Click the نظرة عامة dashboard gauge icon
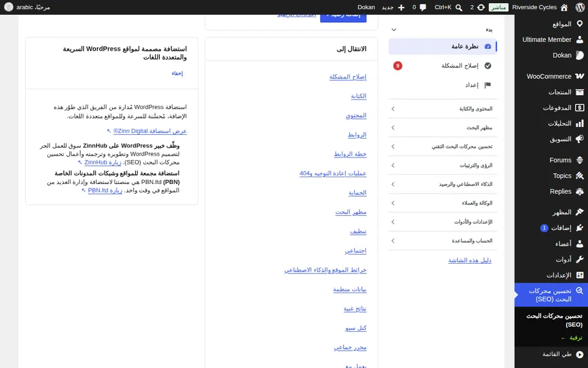This screenshot has height=368, width=588. point(488,46)
